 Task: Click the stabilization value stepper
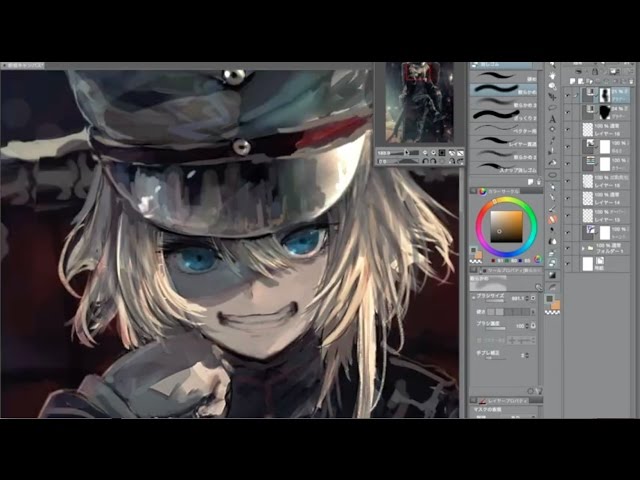tap(527, 355)
